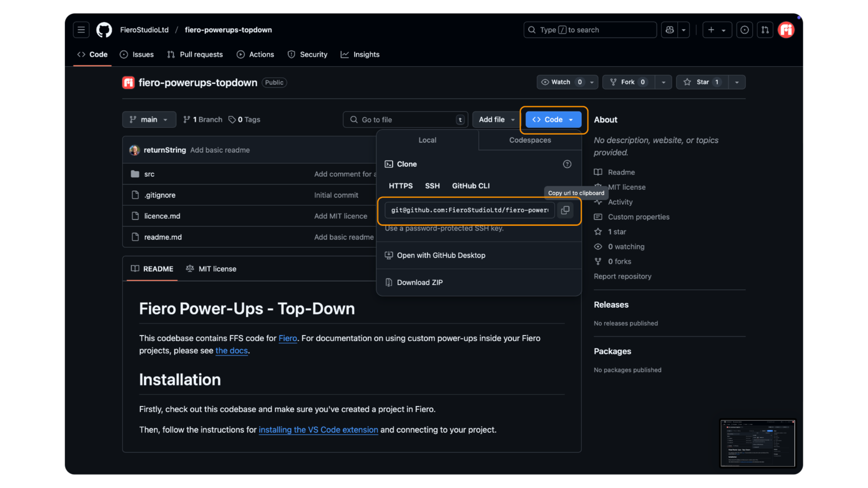Open the Add MIT licence commit
This screenshot has height=488, width=868.
340,216
